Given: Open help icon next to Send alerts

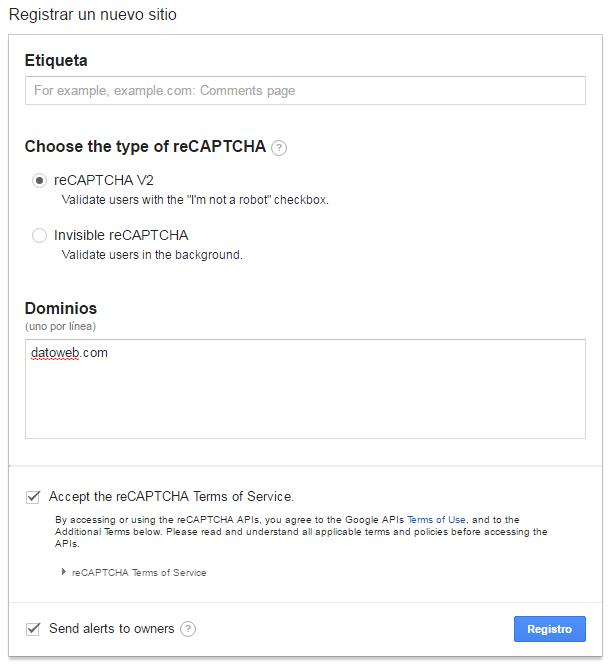Looking at the screenshot, I should click(188, 629).
